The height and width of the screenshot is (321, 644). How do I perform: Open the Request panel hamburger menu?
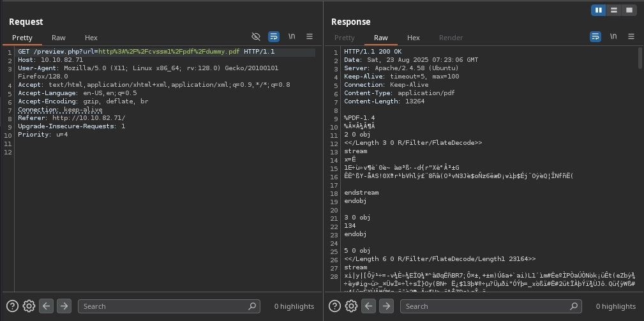(310, 37)
